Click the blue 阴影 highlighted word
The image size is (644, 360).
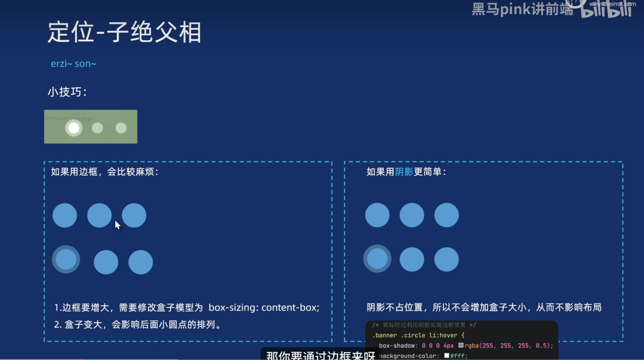404,172
